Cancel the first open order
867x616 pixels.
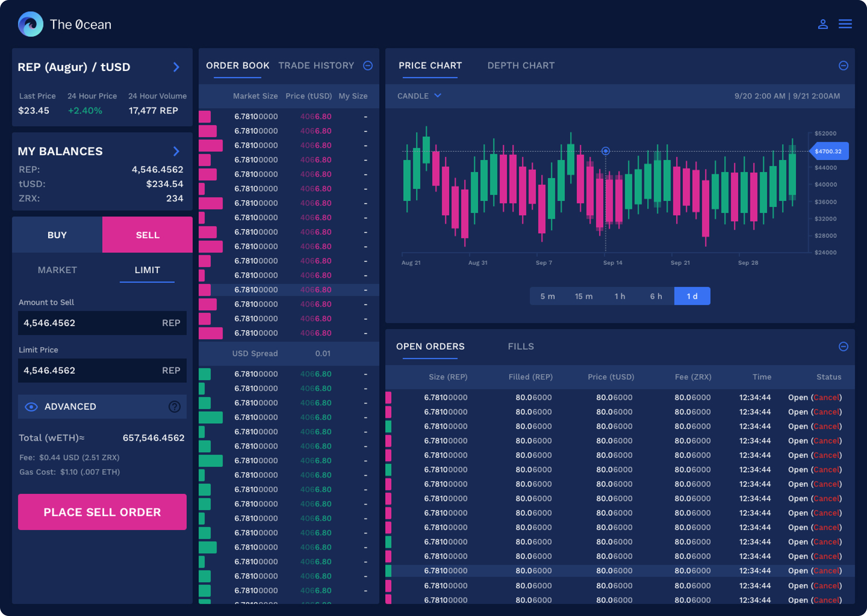(826, 398)
